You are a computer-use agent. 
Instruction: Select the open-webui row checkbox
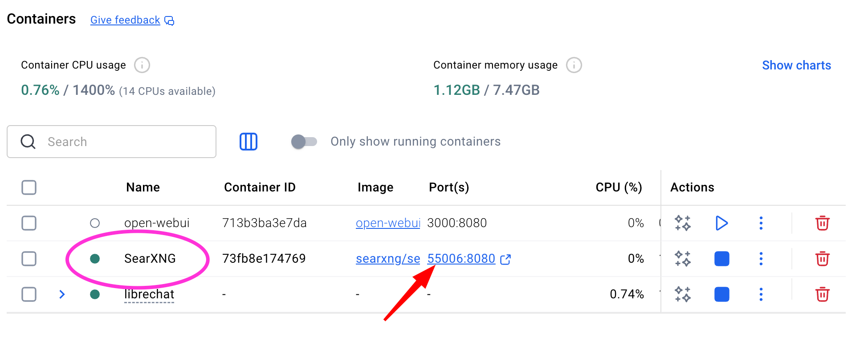(x=29, y=223)
